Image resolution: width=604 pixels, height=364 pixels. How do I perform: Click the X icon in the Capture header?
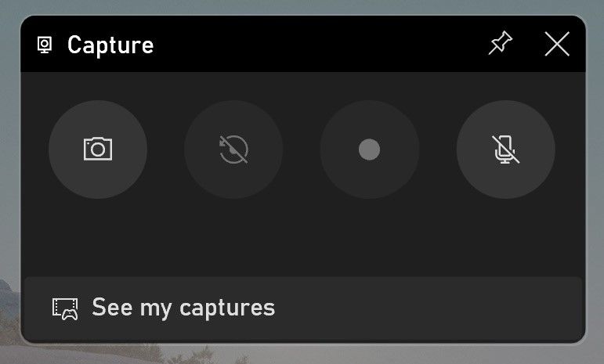[x=557, y=44]
